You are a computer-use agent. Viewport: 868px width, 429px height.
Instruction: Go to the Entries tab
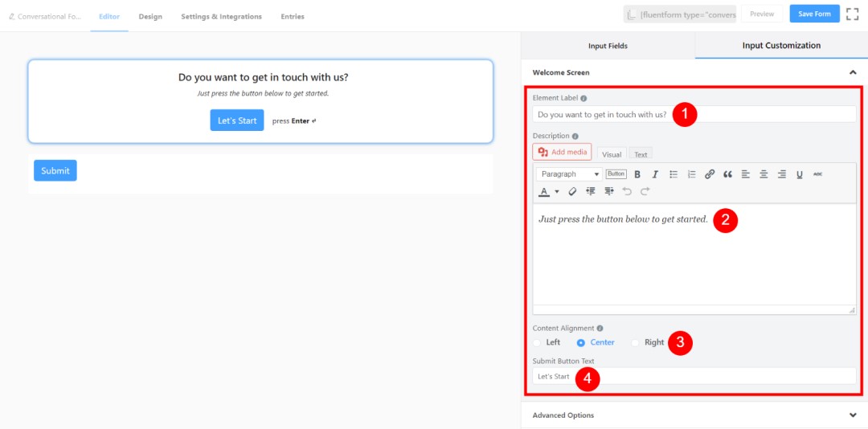click(x=293, y=17)
